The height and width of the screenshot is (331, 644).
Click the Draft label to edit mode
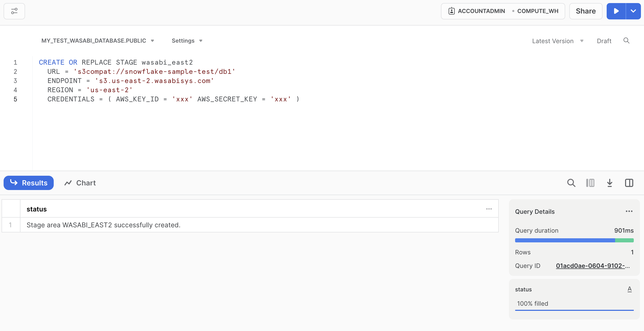click(604, 41)
